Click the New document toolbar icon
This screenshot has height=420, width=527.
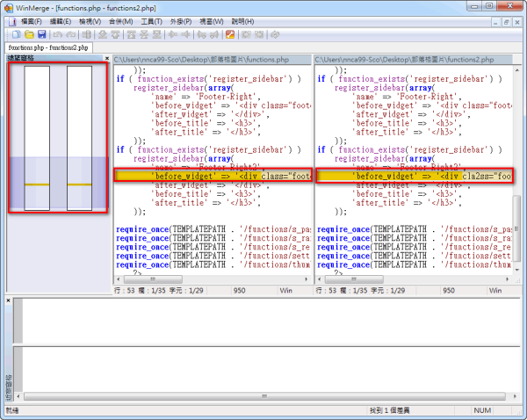coord(16,34)
